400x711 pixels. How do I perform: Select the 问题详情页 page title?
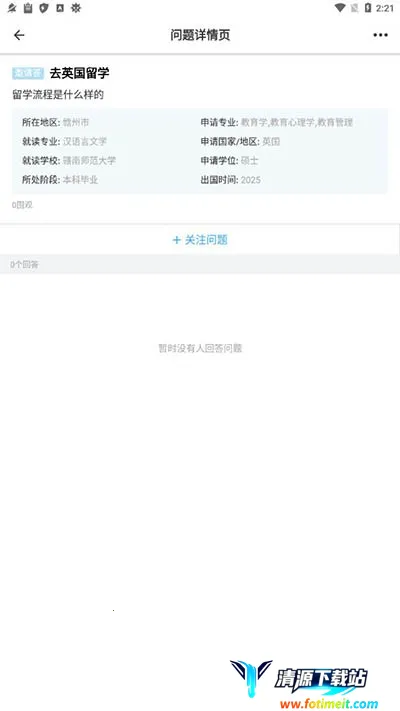200,35
